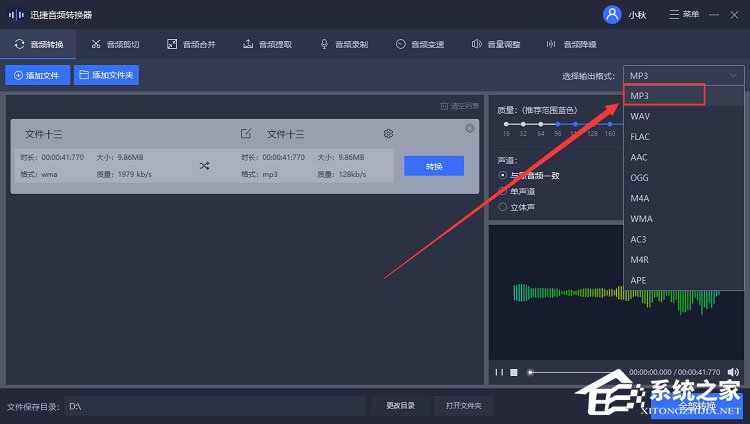This screenshot has height=424, width=750.
Task: Switch to the 音频降噪 noise reduction tab
Action: [572, 45]
